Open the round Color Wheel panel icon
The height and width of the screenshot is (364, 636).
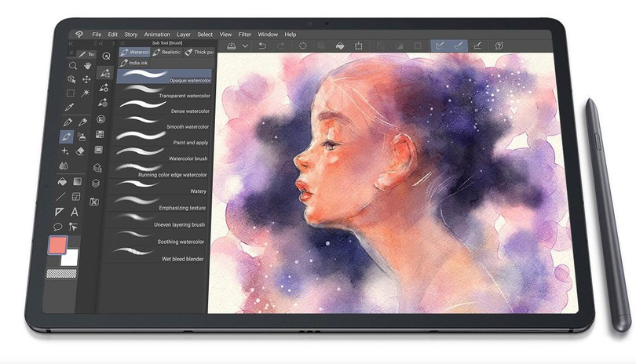(x=101, y=119)
